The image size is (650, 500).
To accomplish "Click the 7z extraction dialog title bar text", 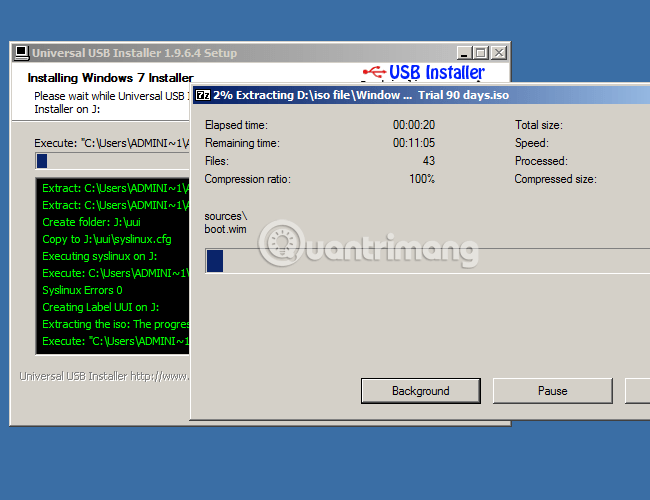I will coord(361,95).
